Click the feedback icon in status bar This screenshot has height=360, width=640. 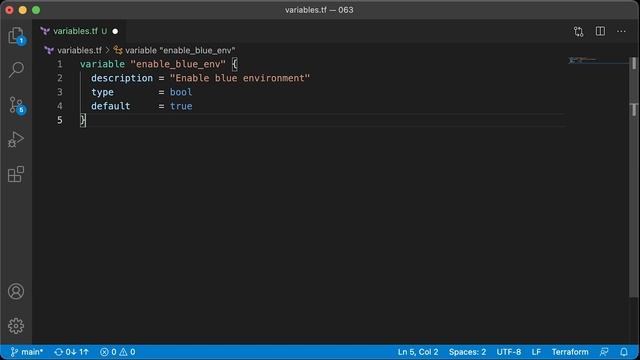pyautogui.click(x=604, y=352)
